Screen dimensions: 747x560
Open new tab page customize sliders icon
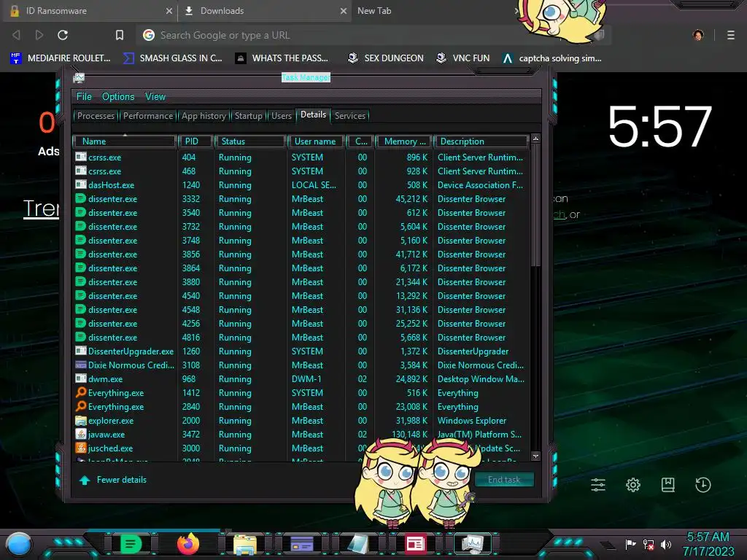click(598, 485)
